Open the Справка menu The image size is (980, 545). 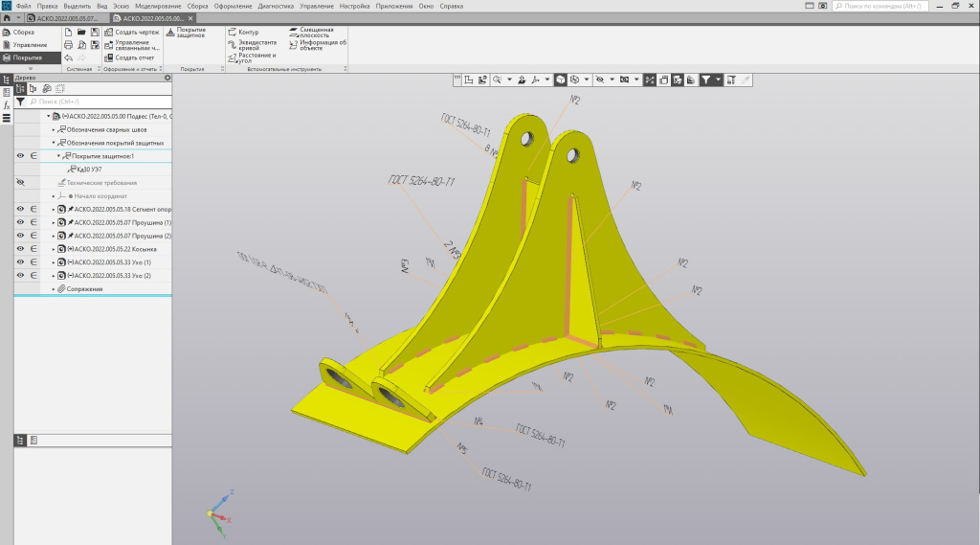point(452,6)
